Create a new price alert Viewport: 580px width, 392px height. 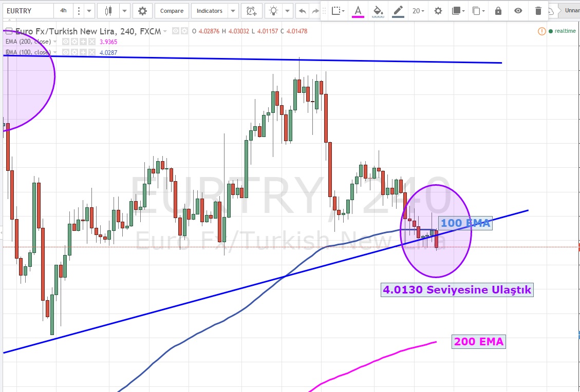coord(251,11)
